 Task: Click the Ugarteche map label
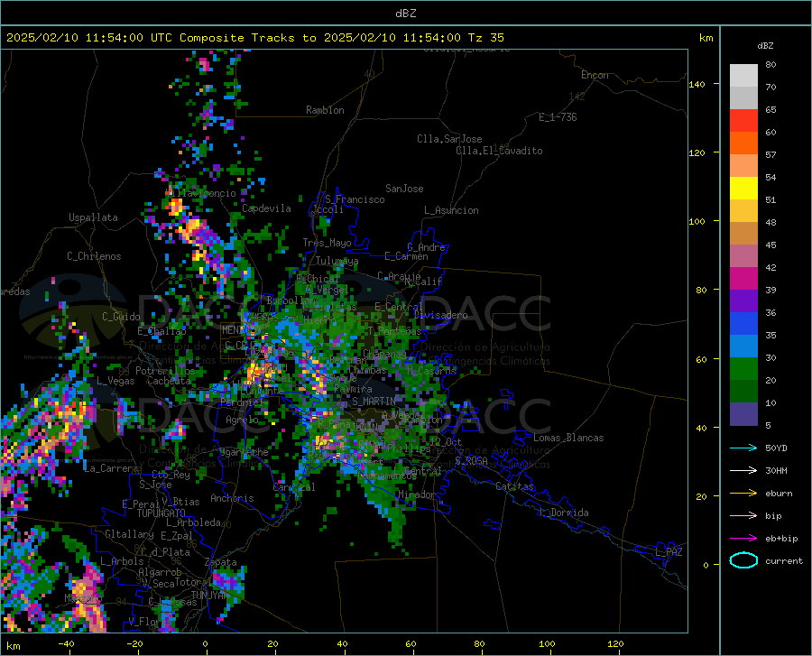click(243, 452)
